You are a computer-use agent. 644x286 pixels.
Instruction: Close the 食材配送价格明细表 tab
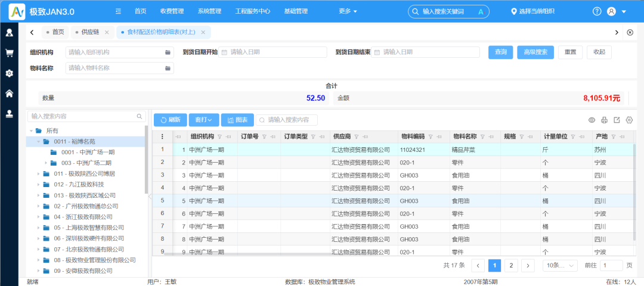[203, 32]
